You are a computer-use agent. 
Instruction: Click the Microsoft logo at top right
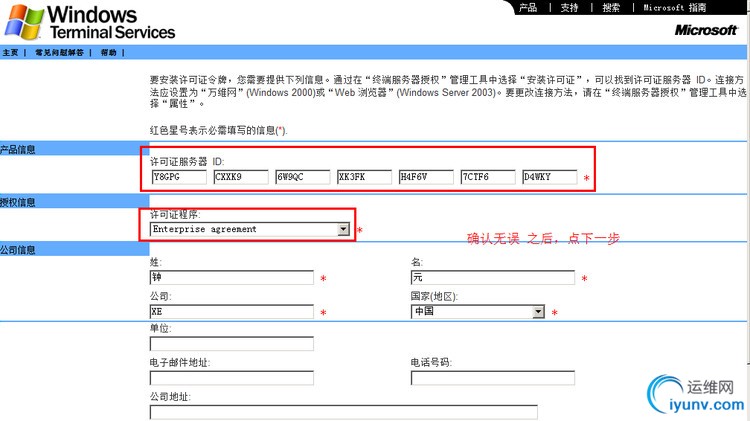[706, 30]
